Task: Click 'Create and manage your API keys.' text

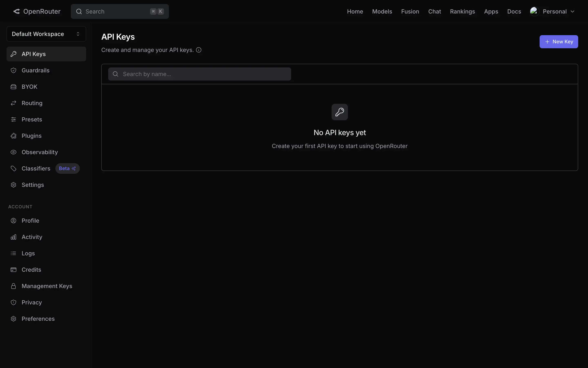Action: (147, 50)
